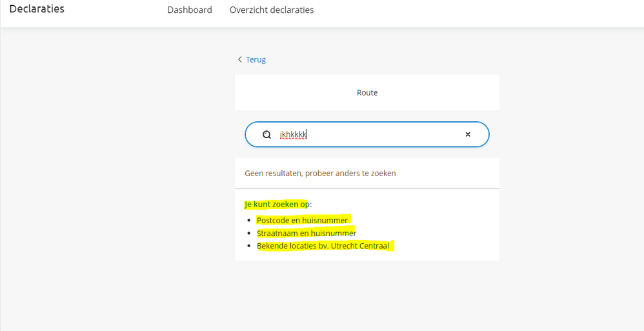
Task: Click the magnifying glass search icon
Action: coord(267,135)
